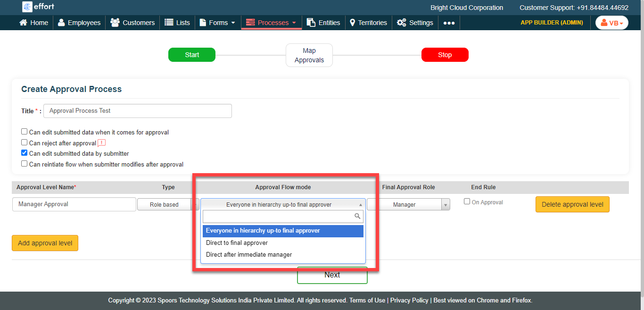Viewport: 644px width, 310px height.
Task: Open Settings gears icon
Action: pyautogui.click(x=401, y=23)
